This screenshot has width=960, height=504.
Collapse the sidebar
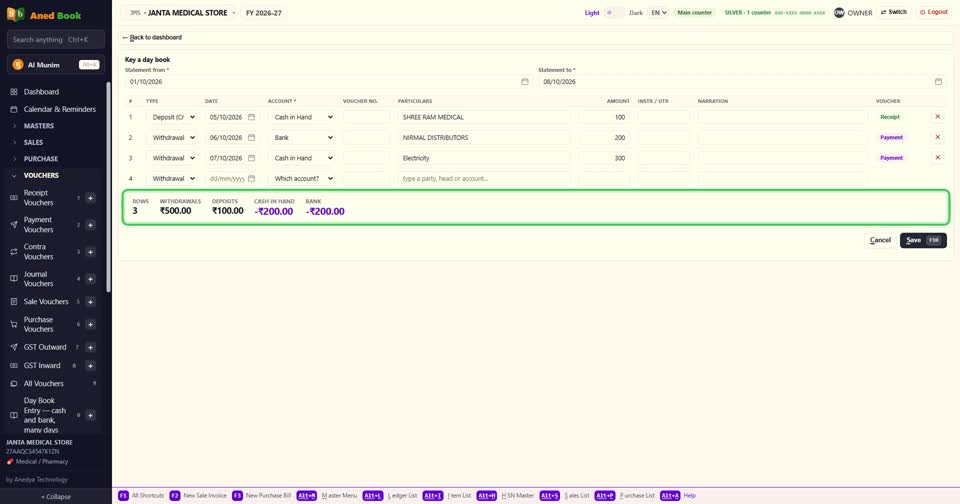click(x=56, y=497)
